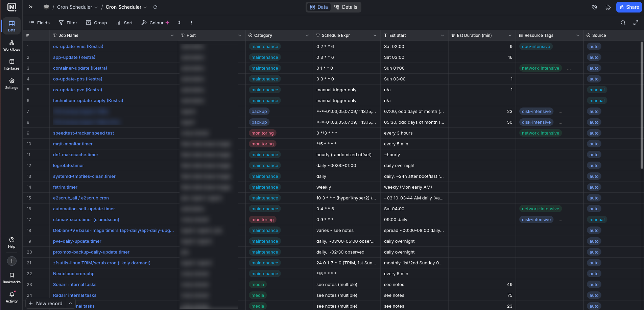The height and width of the screenshot is (310, 644).
Task: Open Bookmarks in the left sidebar
Action: [11, 278]
